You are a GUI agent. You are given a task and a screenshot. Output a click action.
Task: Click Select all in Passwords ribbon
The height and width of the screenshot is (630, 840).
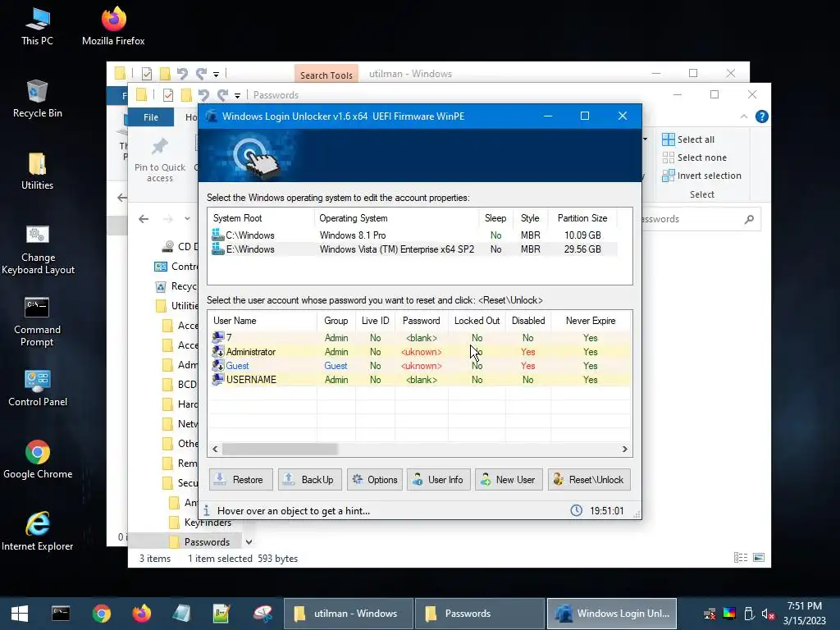[x=688, y=139]
